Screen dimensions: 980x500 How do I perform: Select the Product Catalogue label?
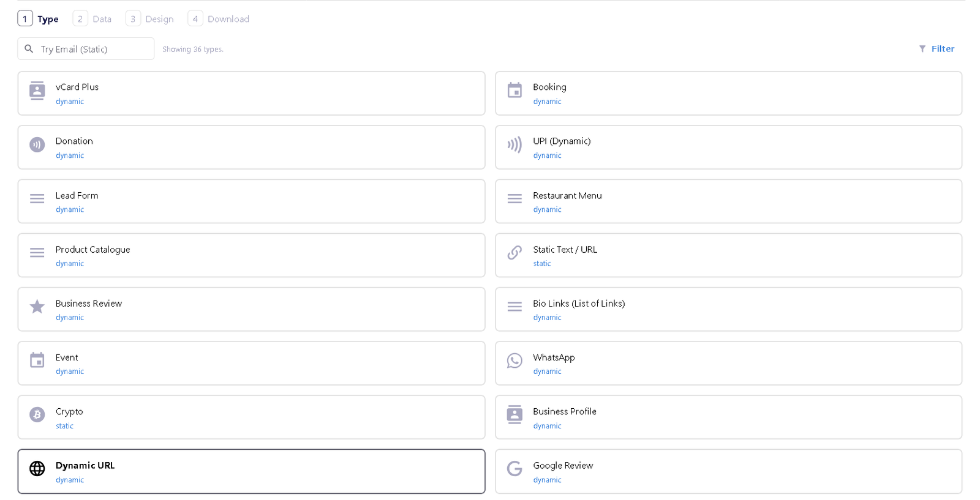92,249
